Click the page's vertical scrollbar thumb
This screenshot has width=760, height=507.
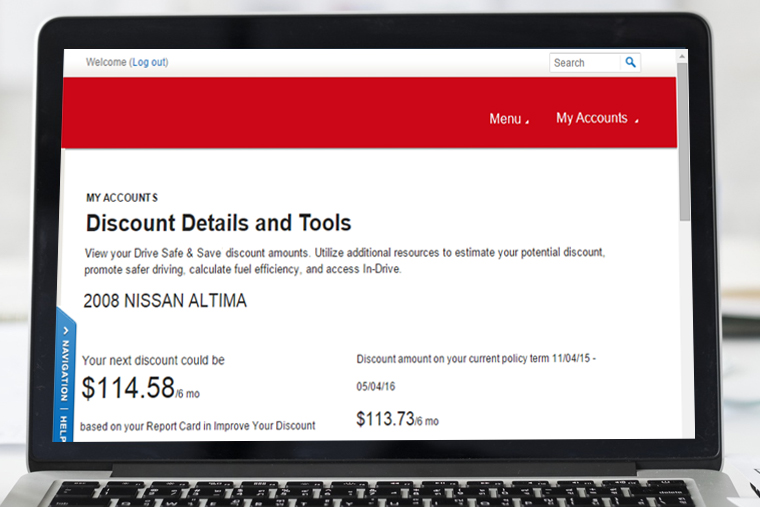[x=683, y=140]
